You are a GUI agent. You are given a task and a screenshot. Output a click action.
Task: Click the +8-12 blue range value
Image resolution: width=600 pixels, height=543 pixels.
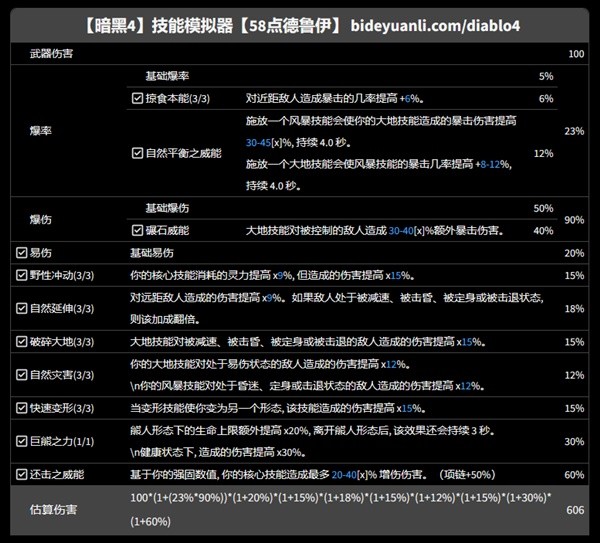coord(488,165)
